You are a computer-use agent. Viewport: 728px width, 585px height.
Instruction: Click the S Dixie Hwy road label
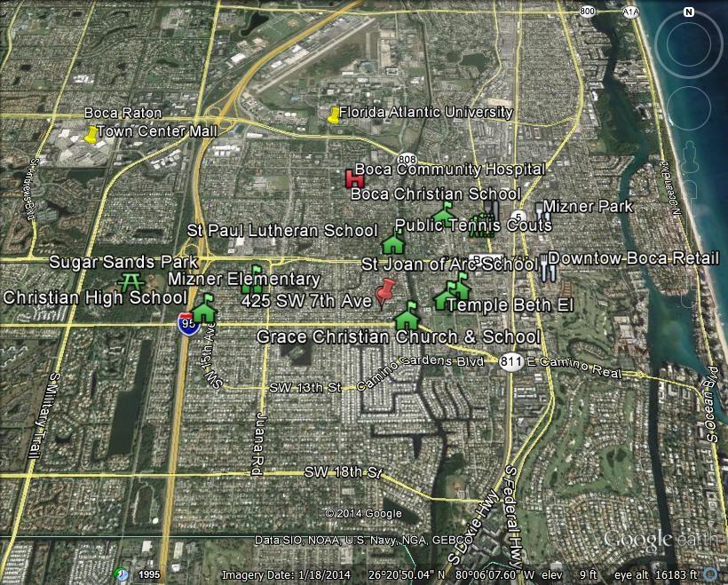point(474,528)
